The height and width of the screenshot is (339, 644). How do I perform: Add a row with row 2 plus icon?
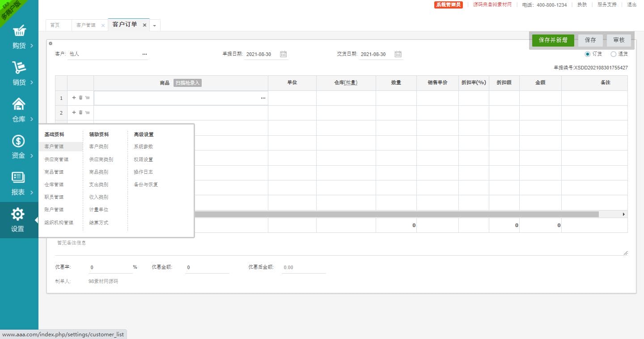click(x=74, y=112)
